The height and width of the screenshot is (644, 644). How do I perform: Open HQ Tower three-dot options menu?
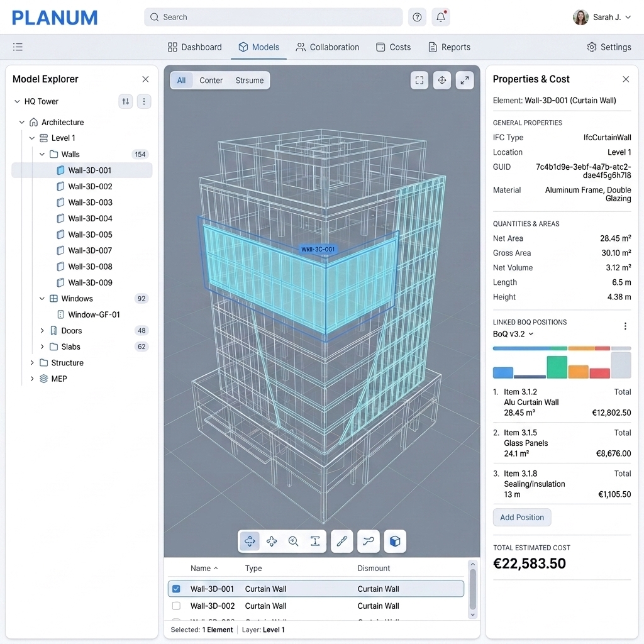click(x=144, y=101)
